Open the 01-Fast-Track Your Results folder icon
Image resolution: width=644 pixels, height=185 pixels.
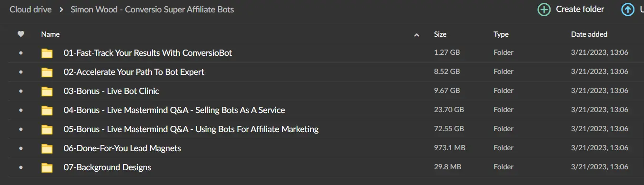(x=47, y=53)
